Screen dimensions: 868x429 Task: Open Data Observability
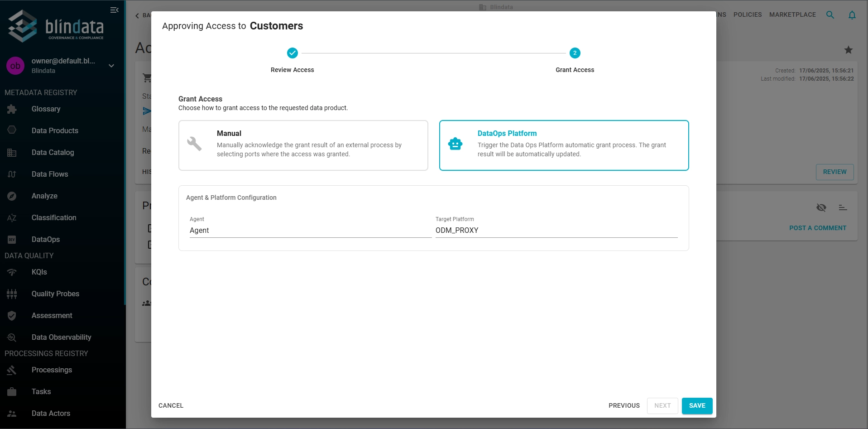coord(62,337)
